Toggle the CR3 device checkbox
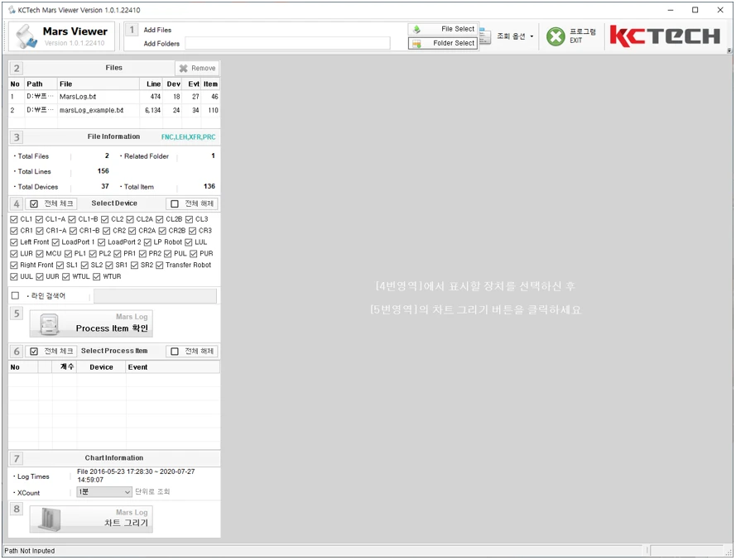This screenshot has width=736, height=560. 192,232
